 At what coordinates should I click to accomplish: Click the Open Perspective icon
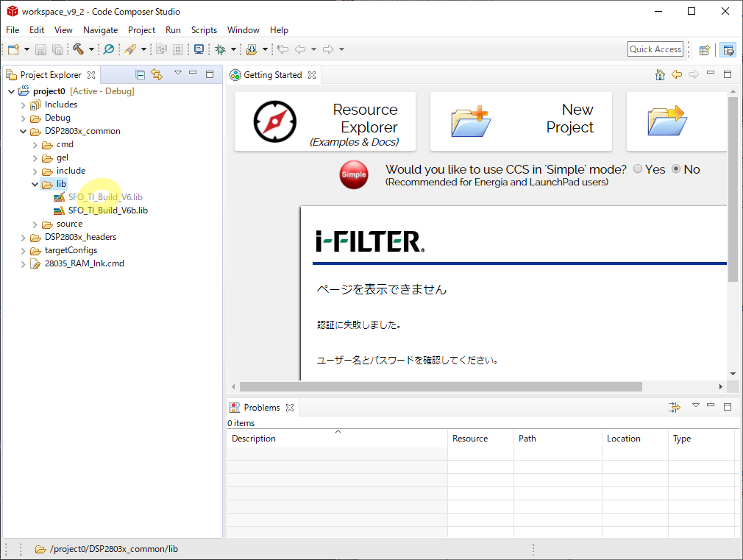[x=705, y=49]
